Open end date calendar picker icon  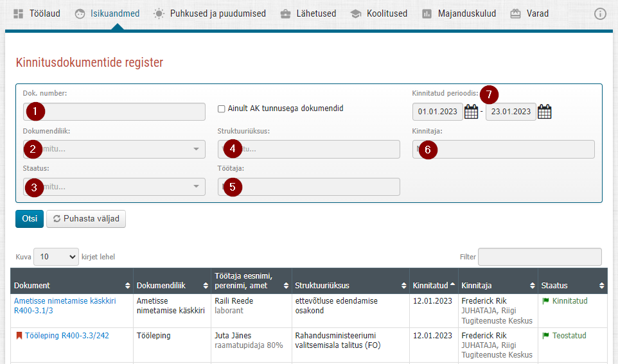544,112
